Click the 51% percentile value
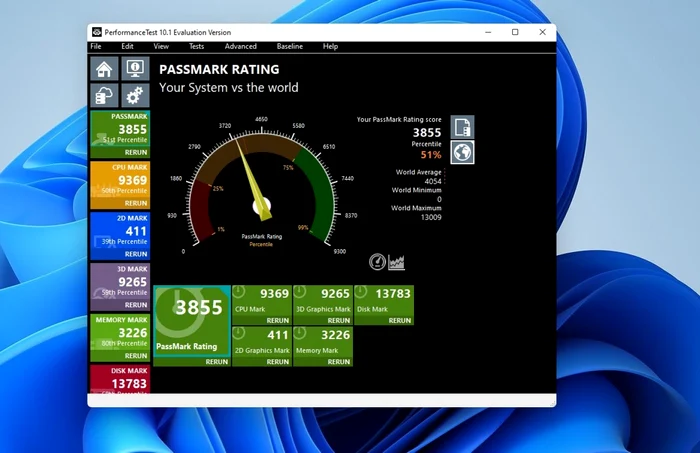The height and width of the screenshot is (453, 700). (431, 155)
